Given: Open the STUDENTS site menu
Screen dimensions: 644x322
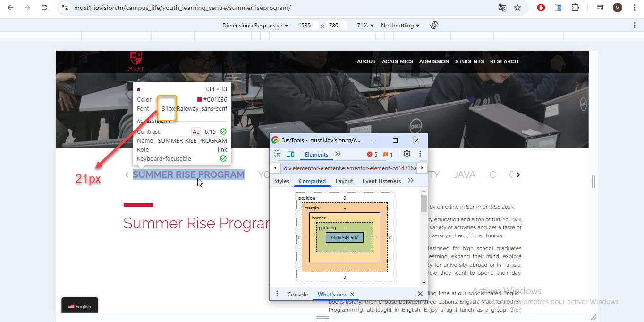Looking at the screenshot, I should click(x=469, y=61).
